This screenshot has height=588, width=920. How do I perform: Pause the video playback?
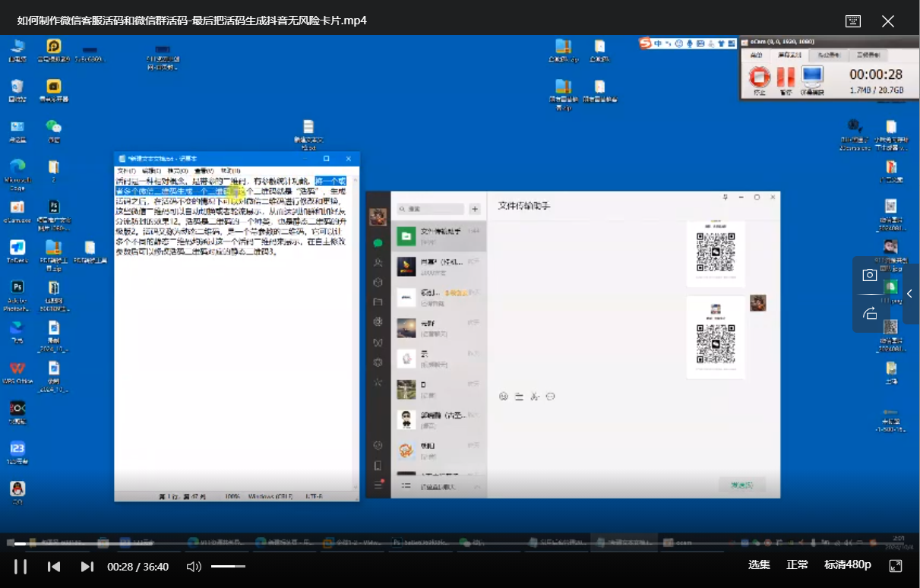pos(21,566)
